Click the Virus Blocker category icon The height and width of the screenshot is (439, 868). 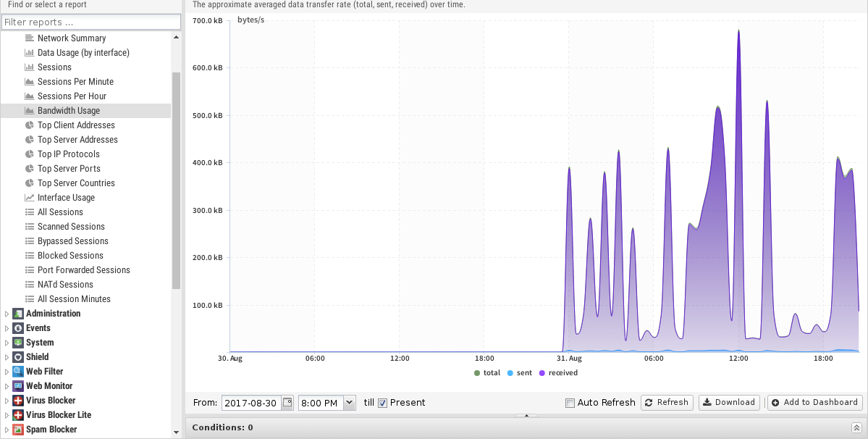tap(18, 401)
